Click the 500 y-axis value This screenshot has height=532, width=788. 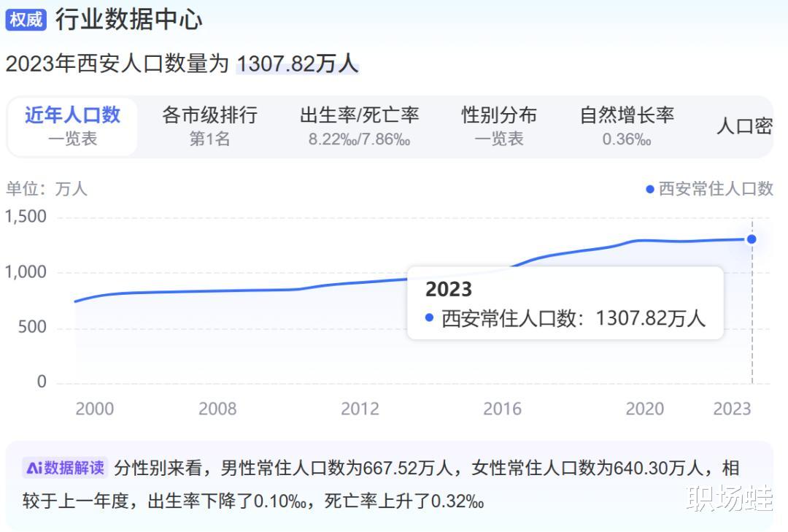(32, 328)
